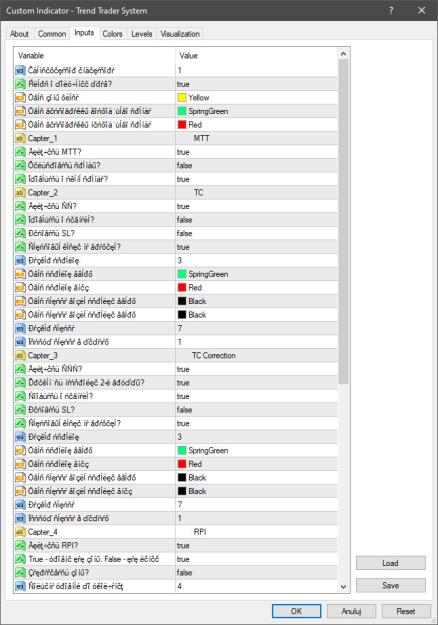Click the boolean icon beside the MTT? row
The height and width of the screenshot is (625, 438).
(20, 152)
